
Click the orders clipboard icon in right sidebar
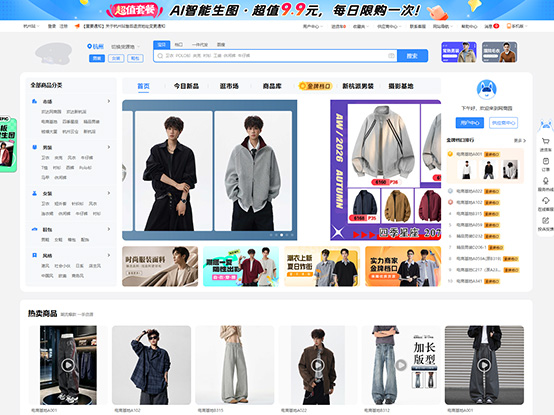click(x=546, y=161)
